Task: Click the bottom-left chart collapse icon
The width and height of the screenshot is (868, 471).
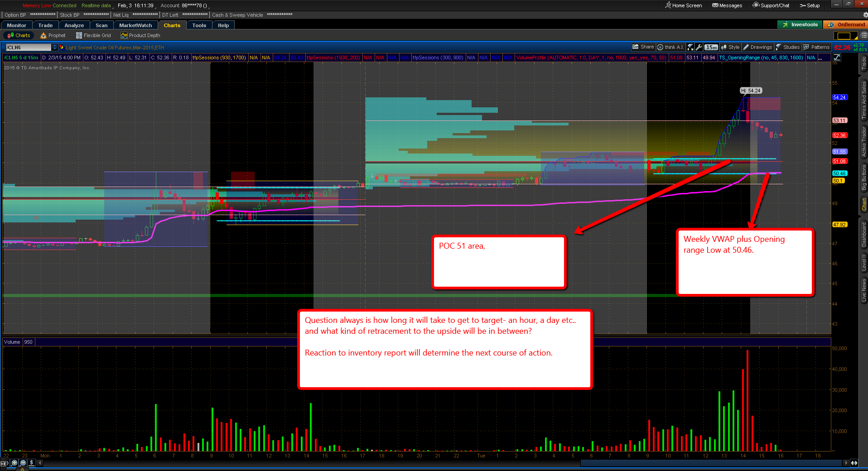Action: 4,463
